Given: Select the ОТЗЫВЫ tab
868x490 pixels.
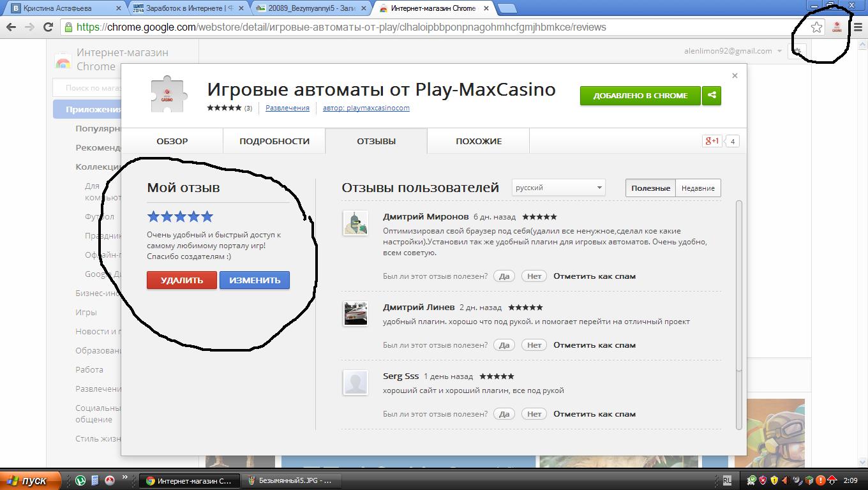Looking at the screenshot, I should pyautogui.click(x=376, y=141).
